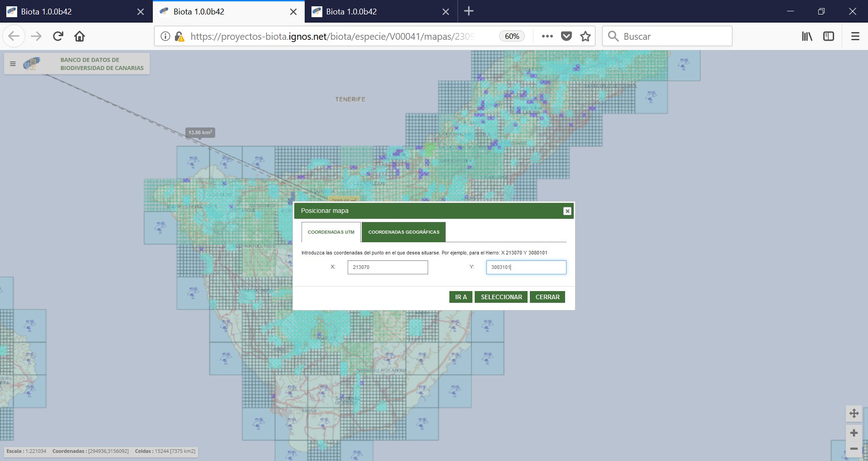Open the browser home page
The height and width of the screenshot is (461, 868).
point(80,36)
